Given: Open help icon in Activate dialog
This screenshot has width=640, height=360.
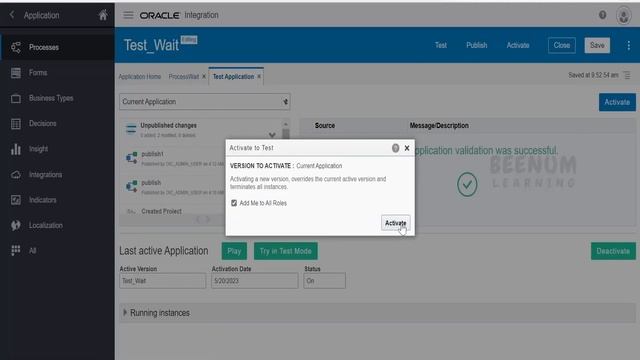Looking at the screenshot, I should coord(395,148).
